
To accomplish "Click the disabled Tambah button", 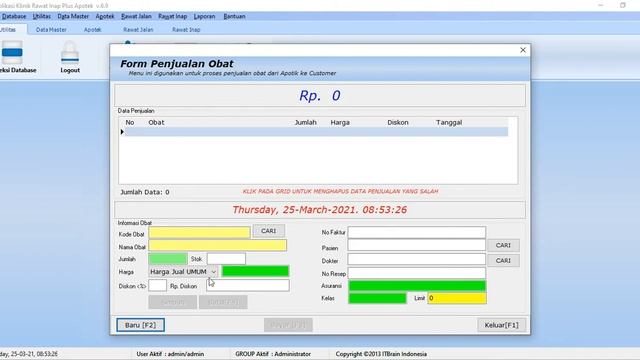I will [172, 302].
